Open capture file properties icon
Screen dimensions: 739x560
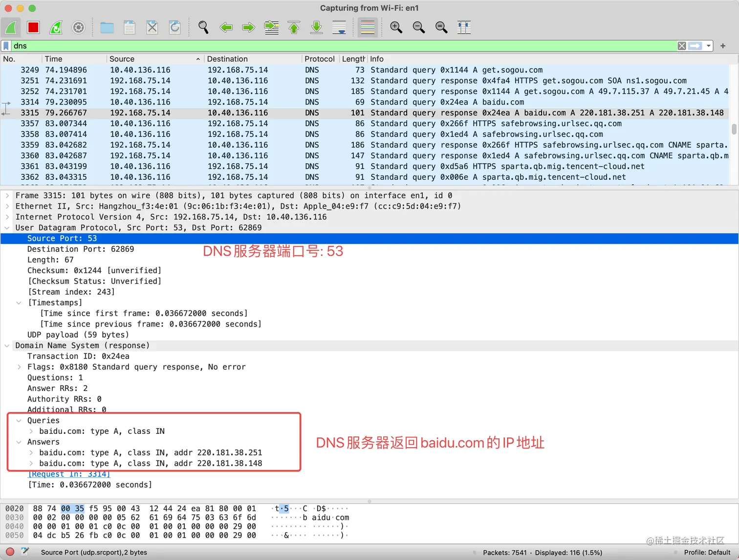click(25, 552)
